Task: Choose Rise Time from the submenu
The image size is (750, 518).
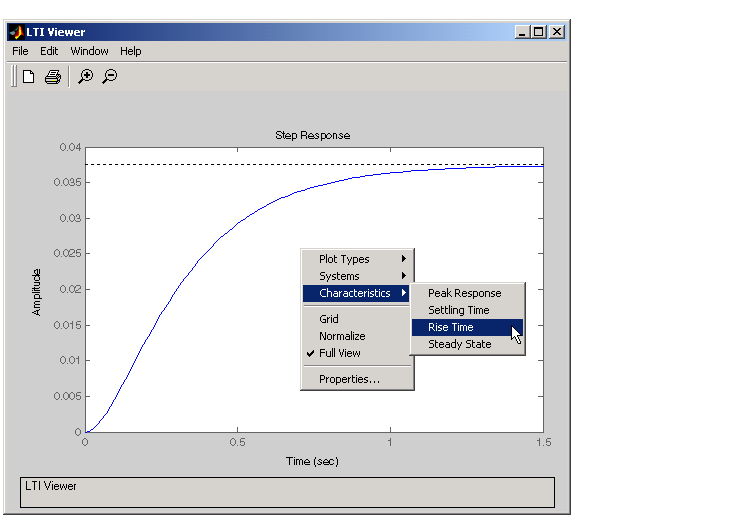Action: 451,327
